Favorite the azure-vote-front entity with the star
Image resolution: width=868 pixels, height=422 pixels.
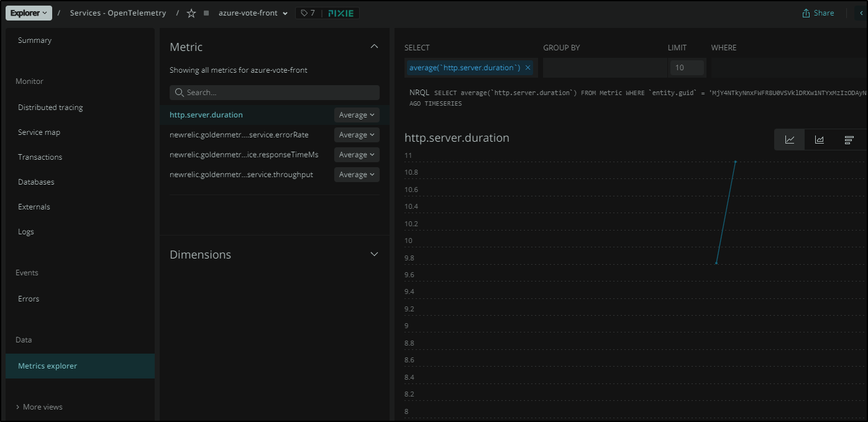[x=191, y=13]
